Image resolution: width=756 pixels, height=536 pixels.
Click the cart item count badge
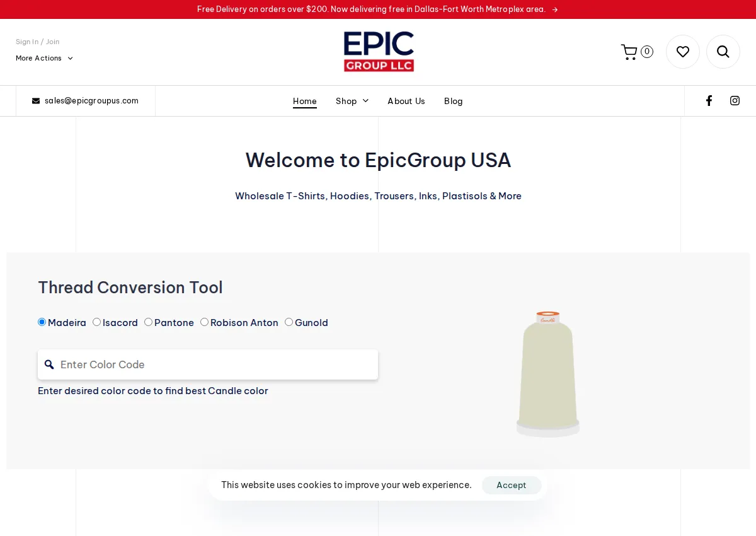tap(647, 52)
